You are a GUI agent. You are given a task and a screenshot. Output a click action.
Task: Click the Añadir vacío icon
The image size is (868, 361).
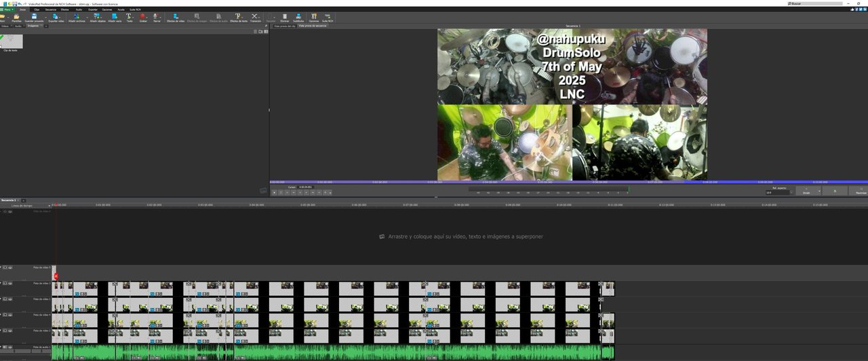[115, 16]
